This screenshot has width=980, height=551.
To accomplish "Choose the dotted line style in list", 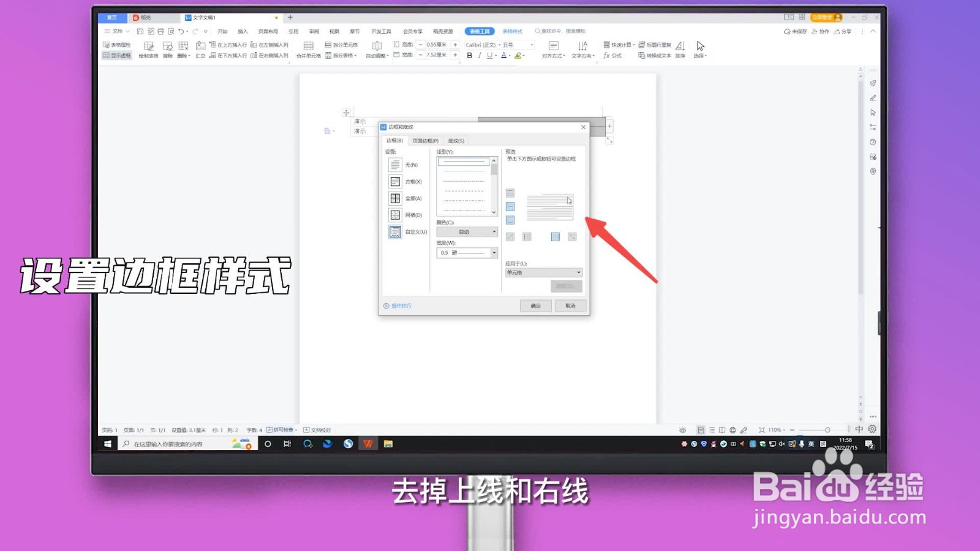I will coord(464,182).
